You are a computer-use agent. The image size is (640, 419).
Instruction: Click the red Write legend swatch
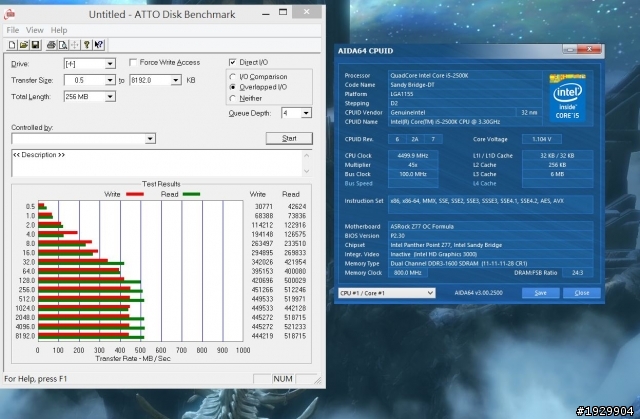[x=135, y=194]
